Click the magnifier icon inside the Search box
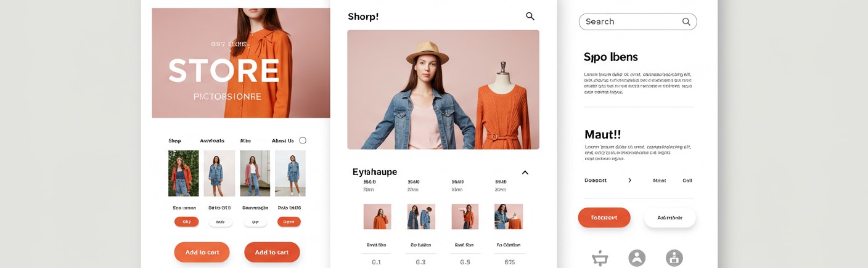This screenshot has width=868, height=268. [x=686, y=22]
